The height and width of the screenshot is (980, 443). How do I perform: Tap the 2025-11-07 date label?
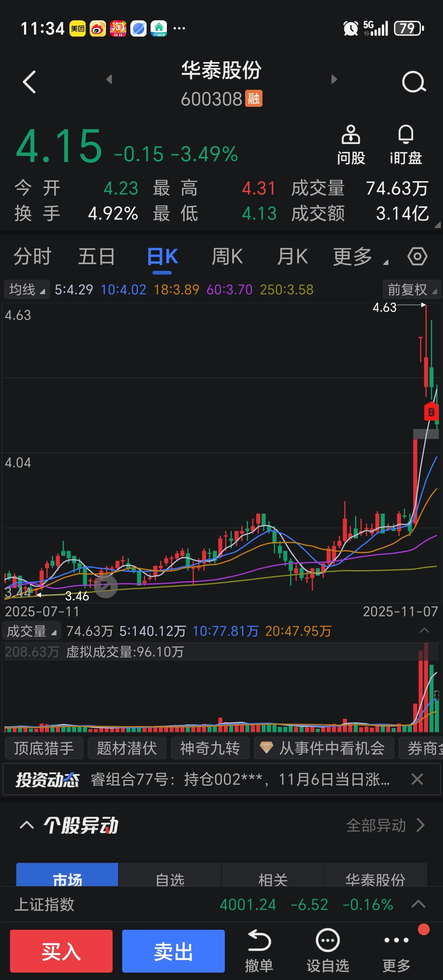tap(400, 611)
